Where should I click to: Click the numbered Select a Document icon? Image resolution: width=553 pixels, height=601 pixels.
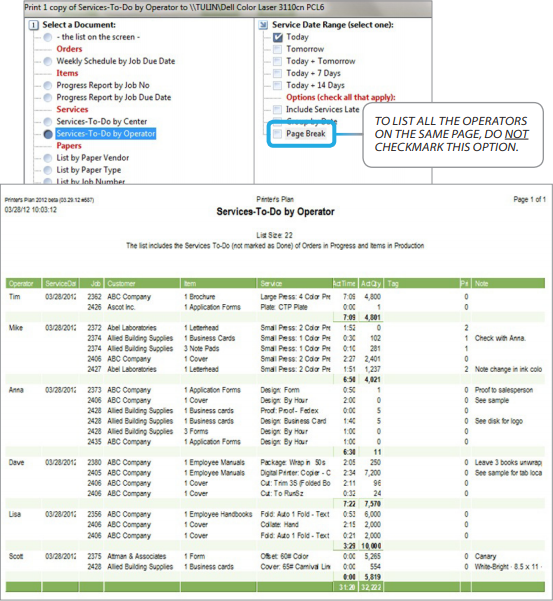(x=34, y=25)
